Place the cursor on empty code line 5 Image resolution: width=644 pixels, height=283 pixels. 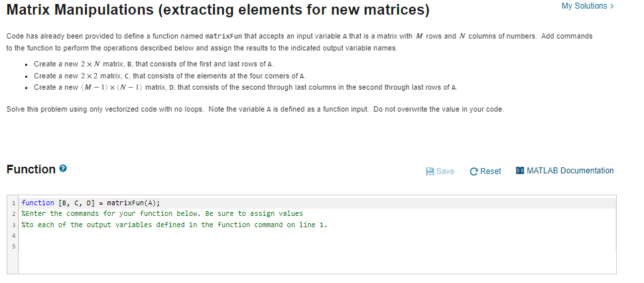click(316, 247)
